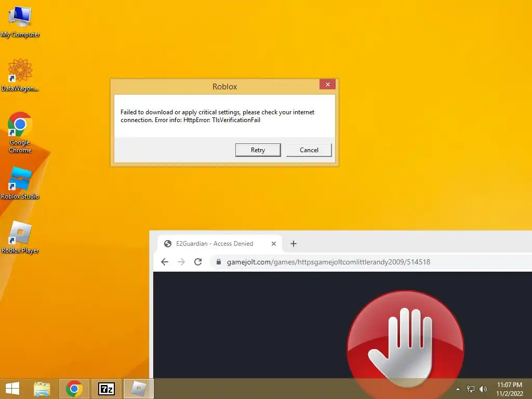Open the Roblox Studio desktop shortcut
The image size is (532, 399).
click(20, 183)
